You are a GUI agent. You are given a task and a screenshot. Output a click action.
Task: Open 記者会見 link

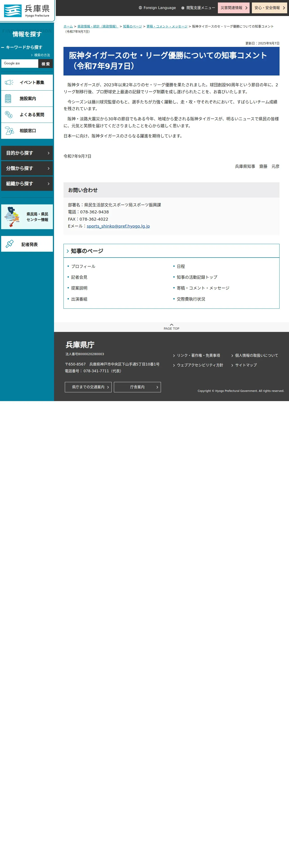(79, 277)
